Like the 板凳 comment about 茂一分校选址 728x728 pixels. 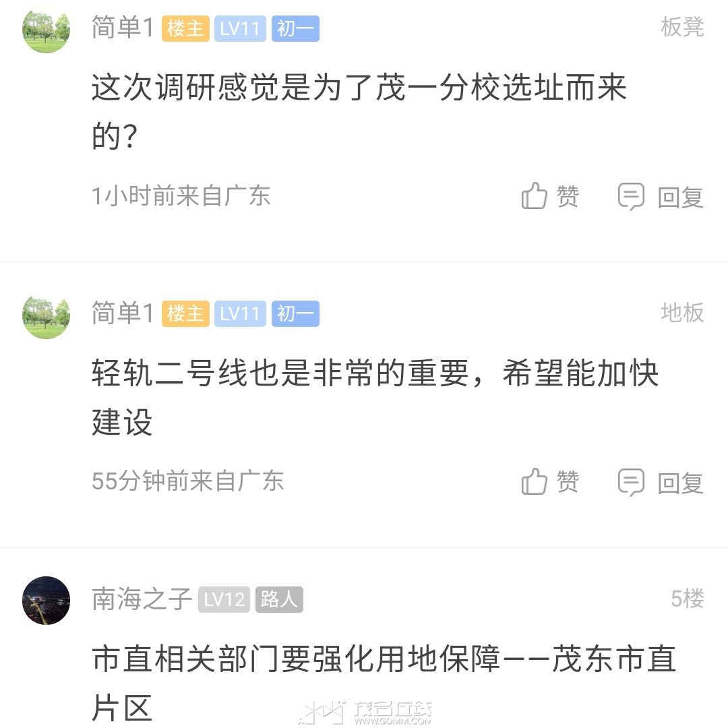[534, 197]
